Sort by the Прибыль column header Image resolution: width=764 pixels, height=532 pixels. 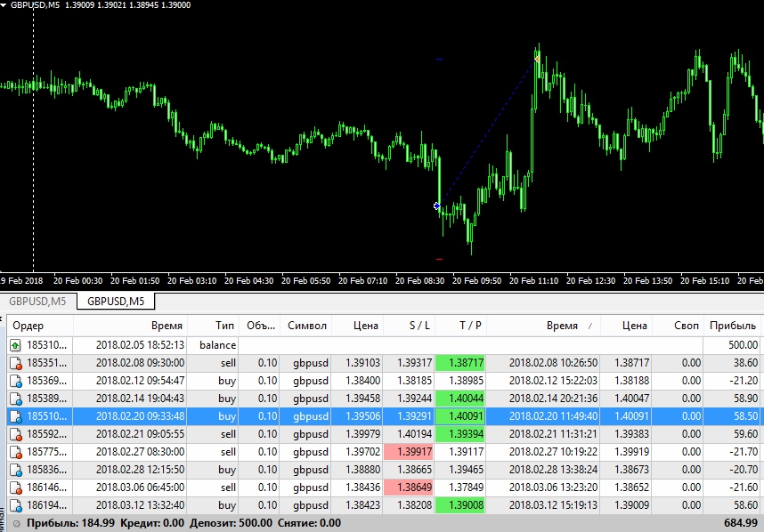[x=730, y=326]
